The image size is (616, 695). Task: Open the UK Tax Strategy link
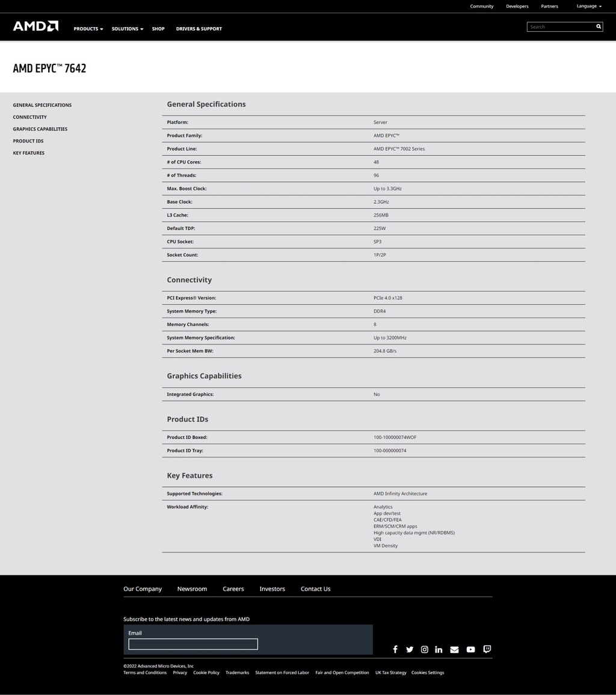coord(390,672)
